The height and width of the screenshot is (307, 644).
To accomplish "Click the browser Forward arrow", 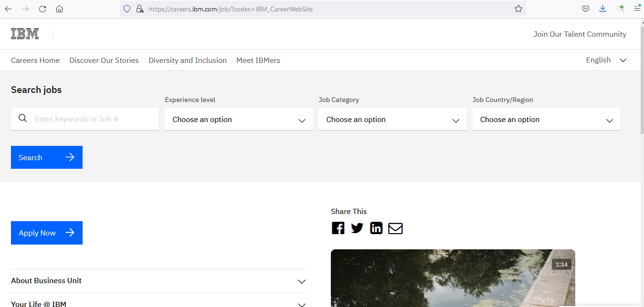I will pyautogui.click(x=25, y=9).
